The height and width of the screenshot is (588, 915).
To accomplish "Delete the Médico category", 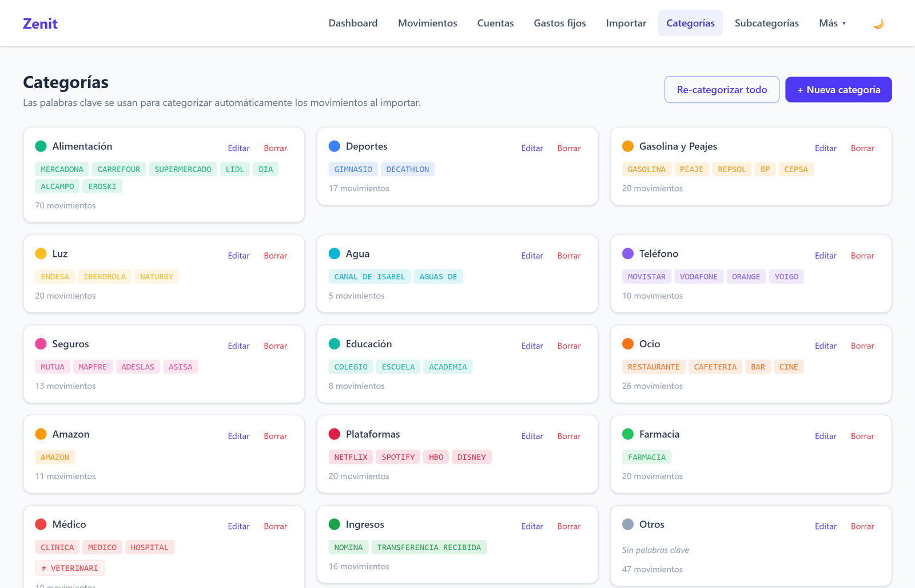I will [275, 527].
